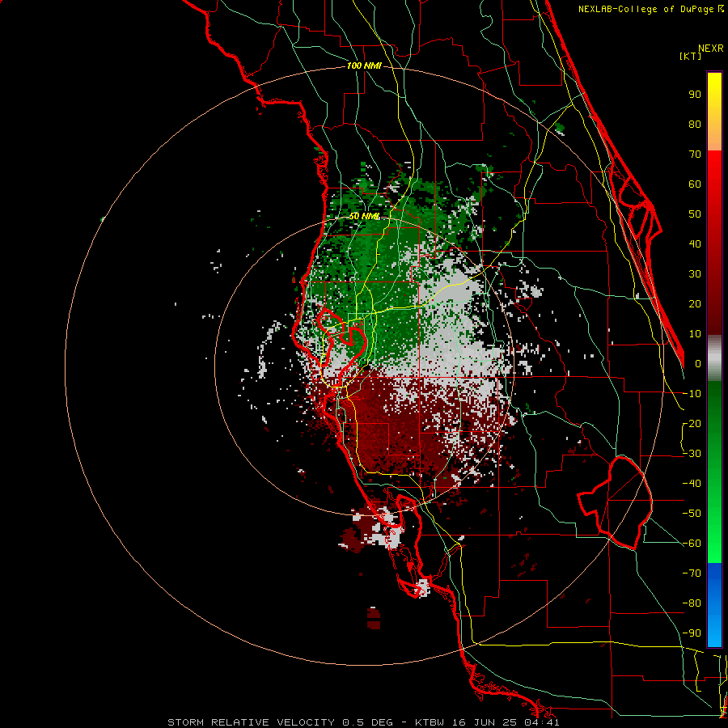Image resolution: width=728 pixels, height=728 pixels.
Task: Click the -70 label on the color scale
Action: (692, 573)
